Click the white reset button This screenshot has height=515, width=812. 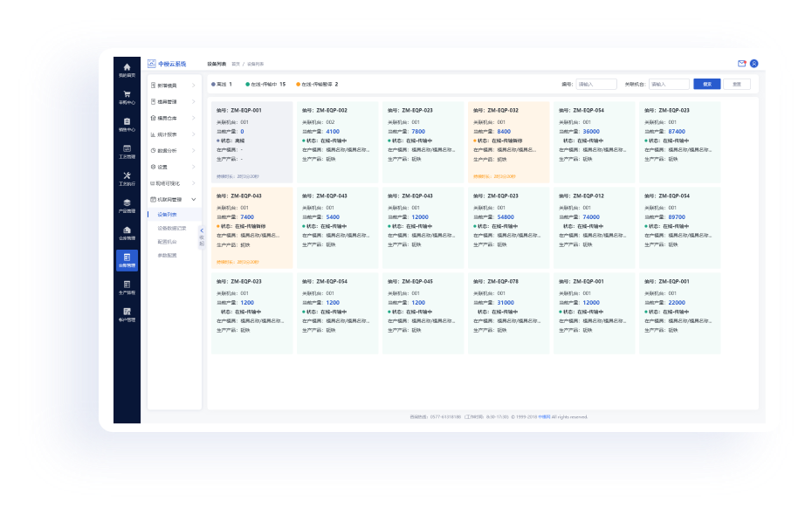point(737,84)
